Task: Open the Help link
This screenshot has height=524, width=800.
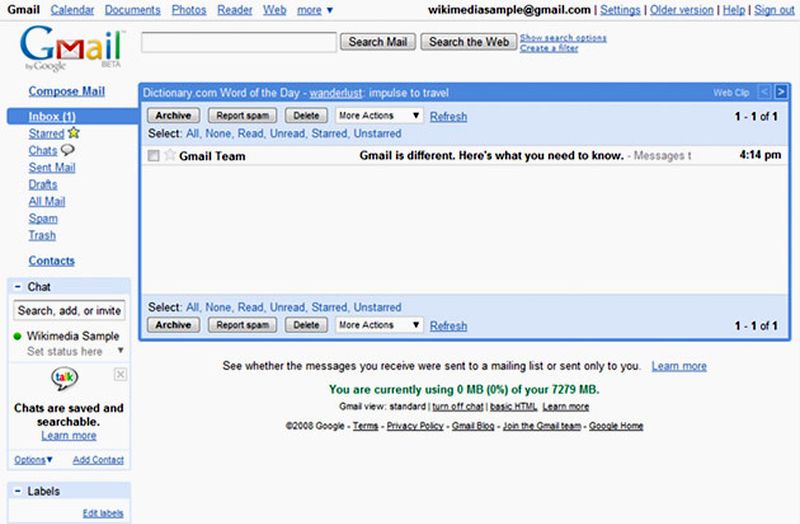Action: 734,10
